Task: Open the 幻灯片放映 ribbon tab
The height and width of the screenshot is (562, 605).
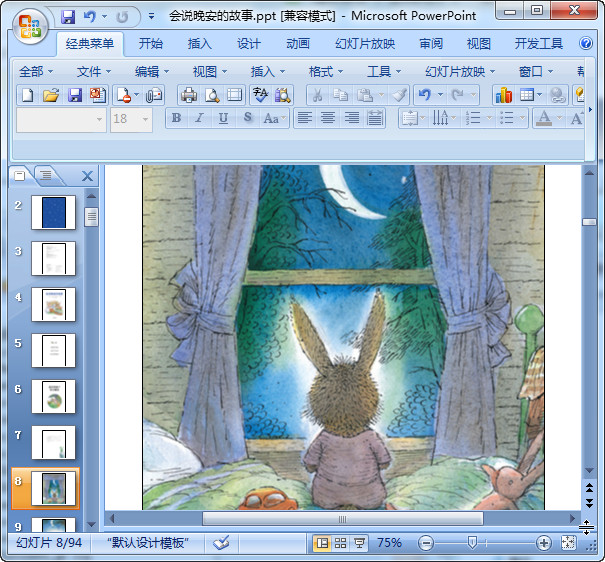Action: [x=365, y=44]
